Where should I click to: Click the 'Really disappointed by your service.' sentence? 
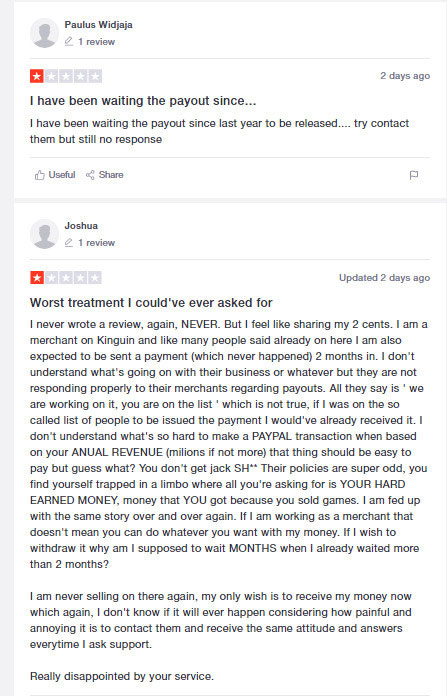[x=122, y=676]
